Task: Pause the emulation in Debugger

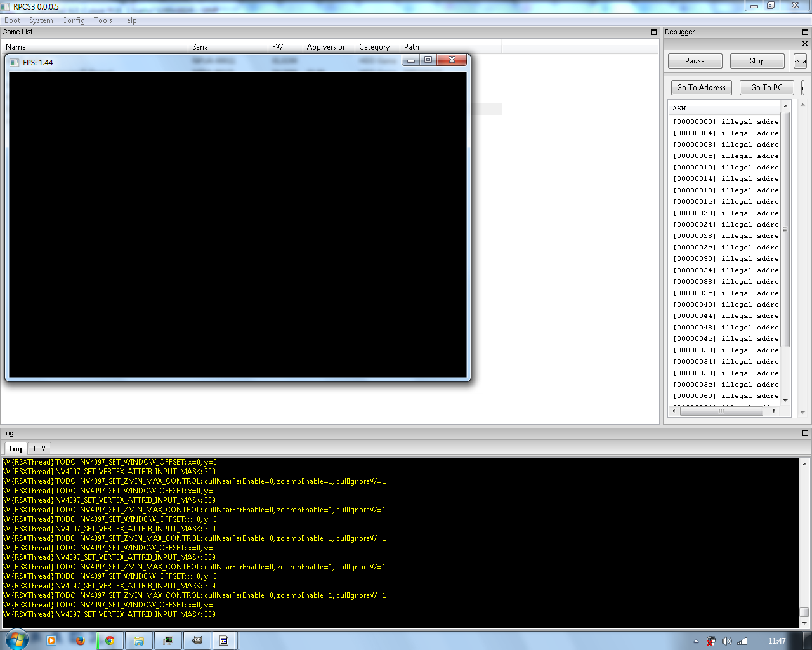Action: click(695, 61)
